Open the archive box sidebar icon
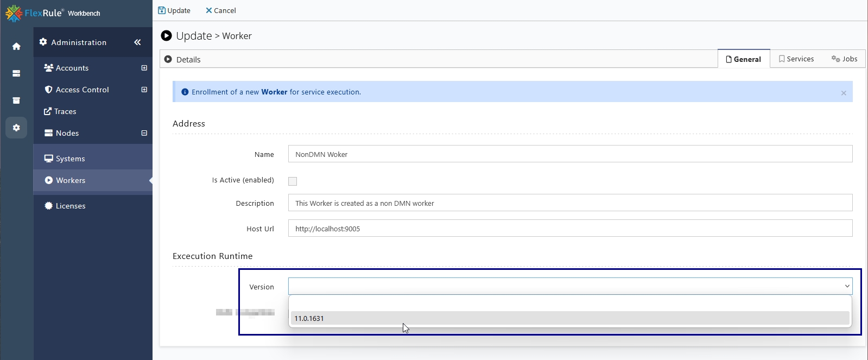Screen dimensions: 868x360 pyautogui.click(x=16, y=100)
